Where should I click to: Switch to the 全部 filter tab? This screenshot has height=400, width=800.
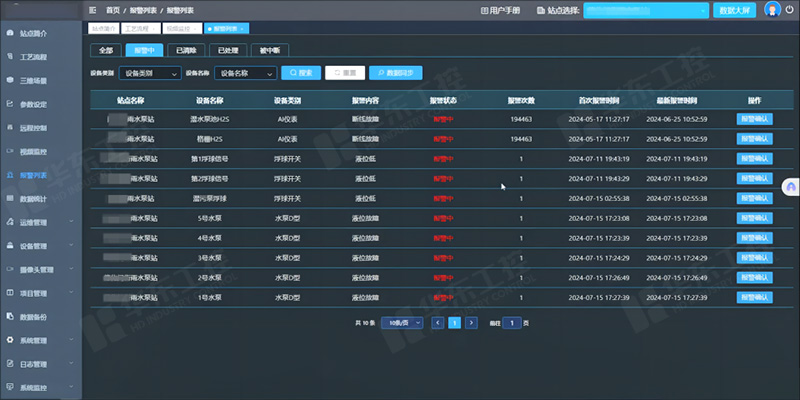click(107, 49)
